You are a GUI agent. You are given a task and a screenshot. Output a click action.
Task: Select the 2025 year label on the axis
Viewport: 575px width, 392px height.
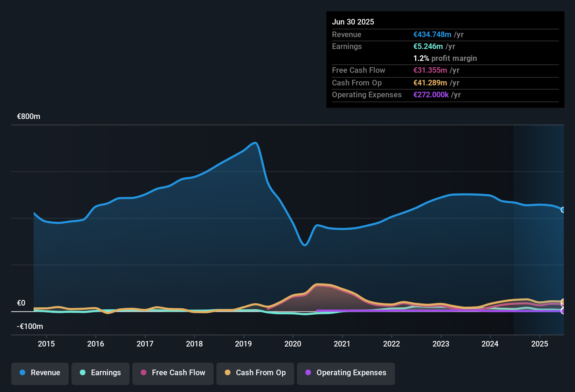click(x=540, y=344)
